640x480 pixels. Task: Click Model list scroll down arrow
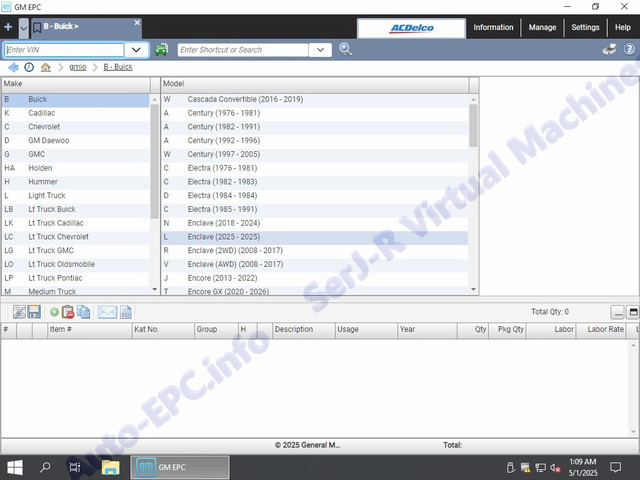coord(473,289)
